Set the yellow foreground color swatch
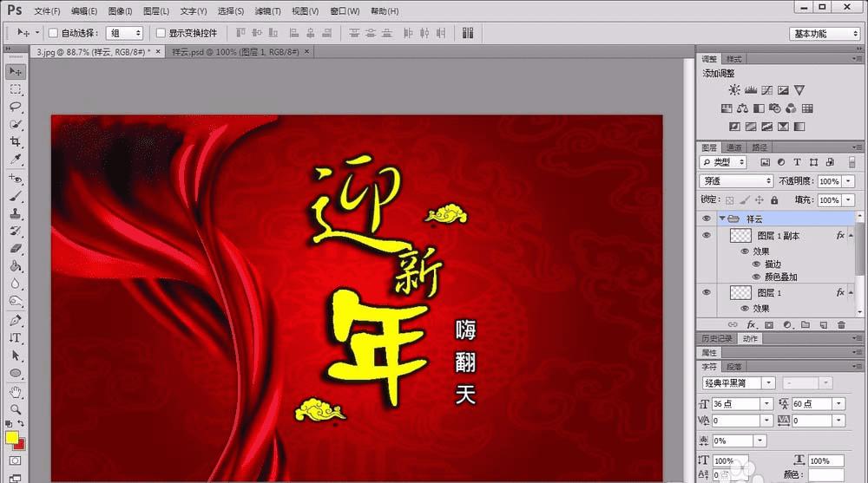 pos(11,437)
